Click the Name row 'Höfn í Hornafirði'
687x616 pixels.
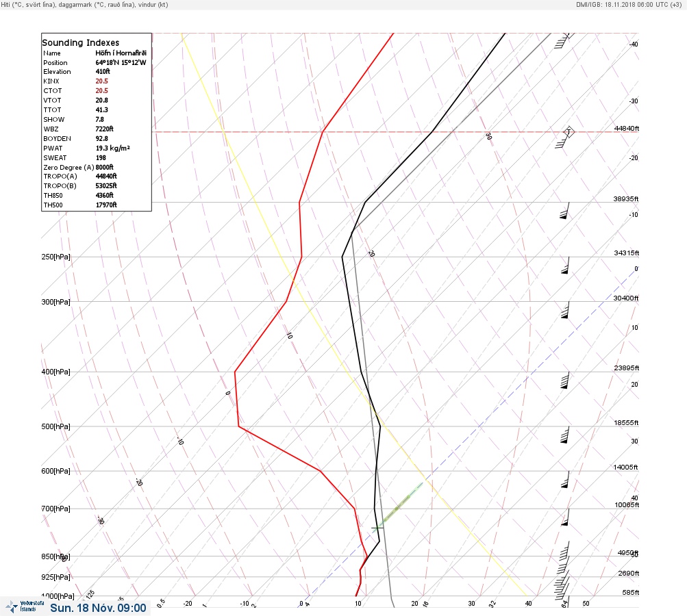[95, 53]
